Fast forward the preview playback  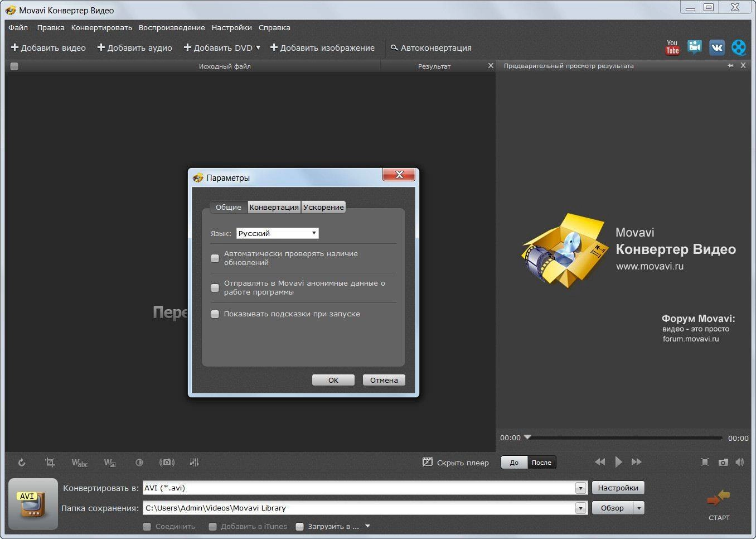636,462
